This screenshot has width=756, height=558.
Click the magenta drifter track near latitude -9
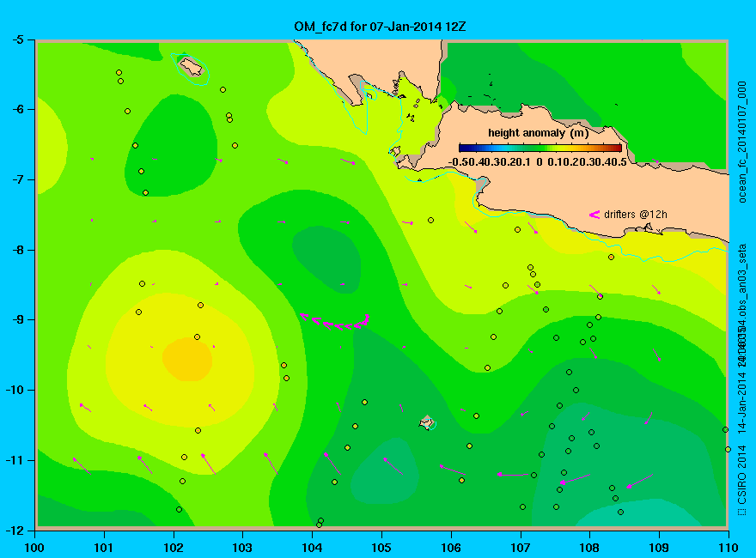coord(334,322)
